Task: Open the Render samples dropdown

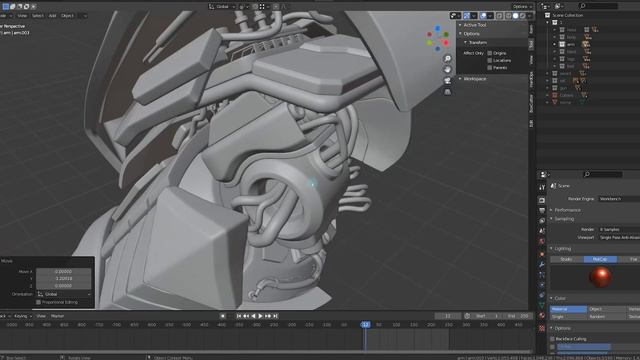Action: point(619,229)
